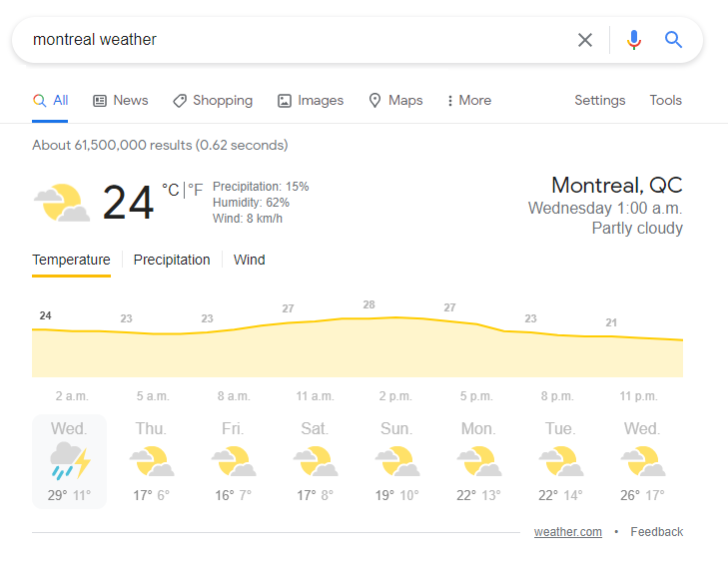728x570 pixels.
Task: Select Thursday partly cloudy forecast icon
Action: [152, 461]
